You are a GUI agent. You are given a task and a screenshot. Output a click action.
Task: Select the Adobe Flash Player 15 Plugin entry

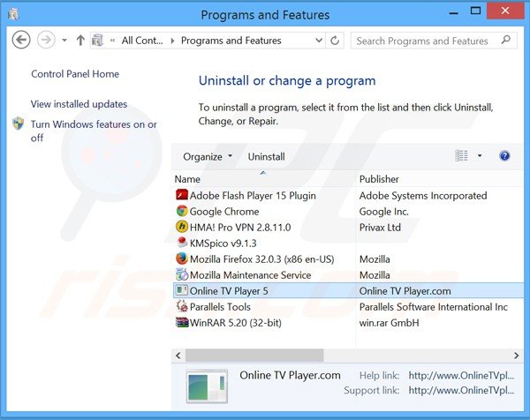pyautogui.click(x=253, y=196)
